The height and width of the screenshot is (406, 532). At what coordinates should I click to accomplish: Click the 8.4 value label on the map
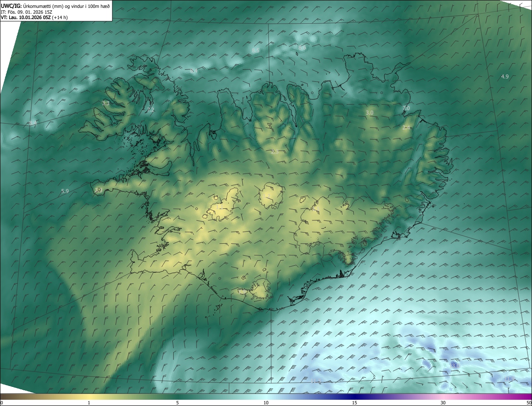(x=194, y=71)
